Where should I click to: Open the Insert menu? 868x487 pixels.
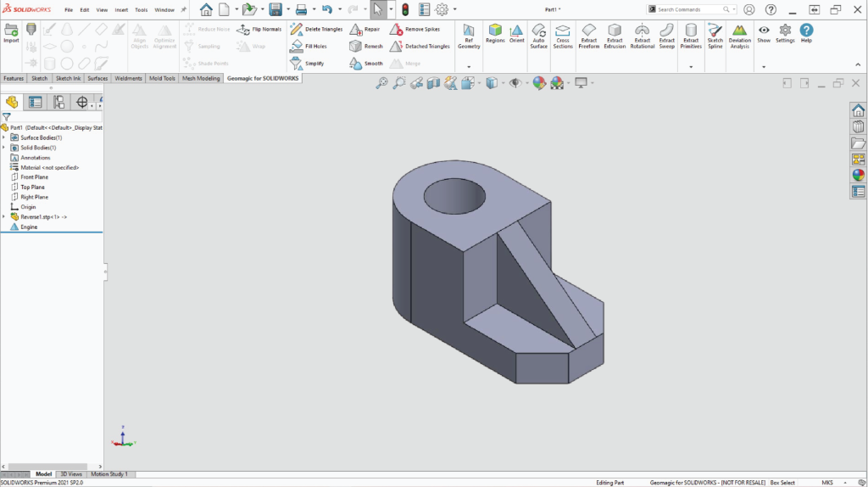[121, 9]
